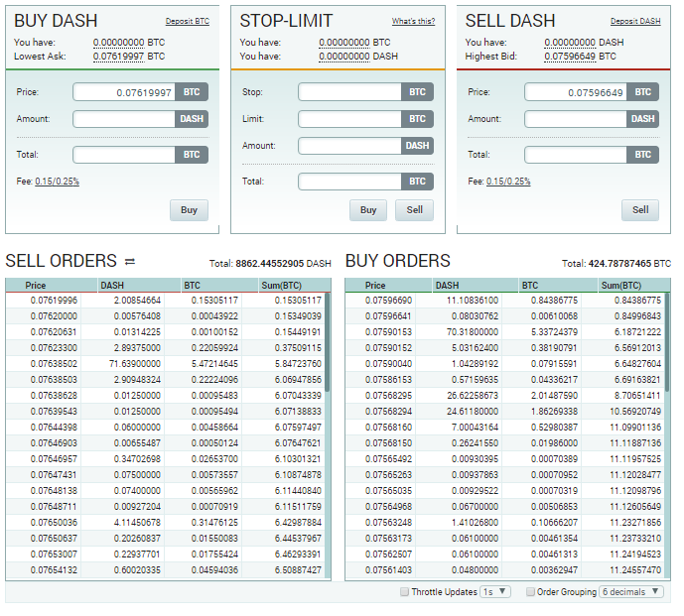Click the Buy Dash BTC balance 0.00000000
Viewport: 684px width, 616px height.
click(x=119, y=43)
